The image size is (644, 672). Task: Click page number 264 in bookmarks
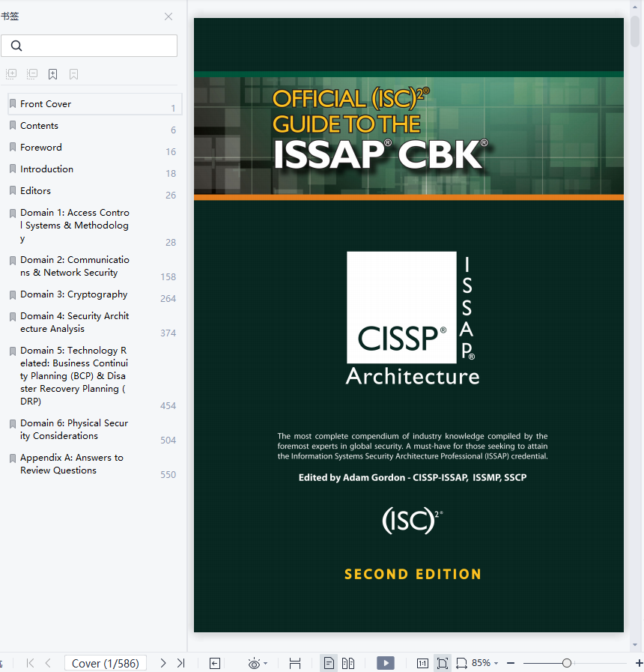pyautogui.click(x=168, y=299)
